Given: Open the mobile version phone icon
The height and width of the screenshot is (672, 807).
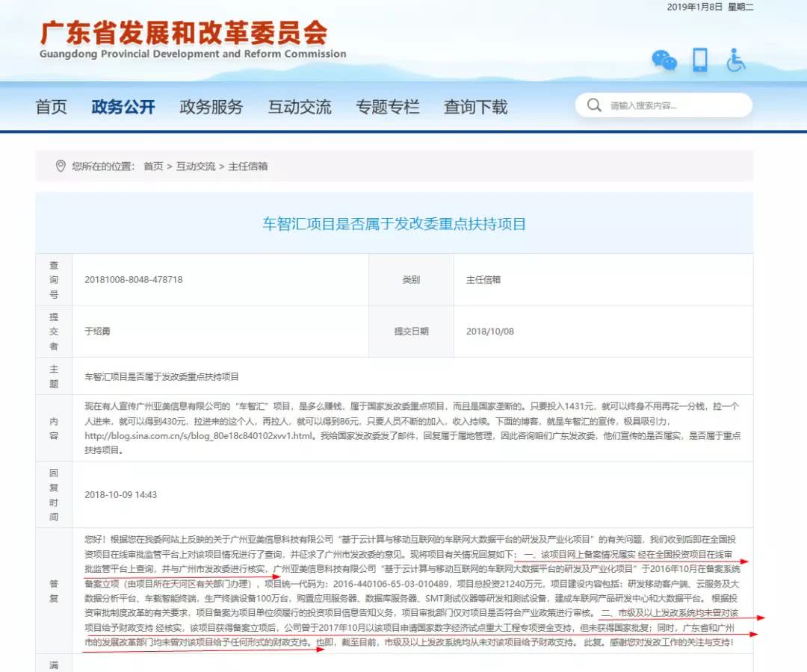Looking at the screenshot, I should [x=700, y=60].
